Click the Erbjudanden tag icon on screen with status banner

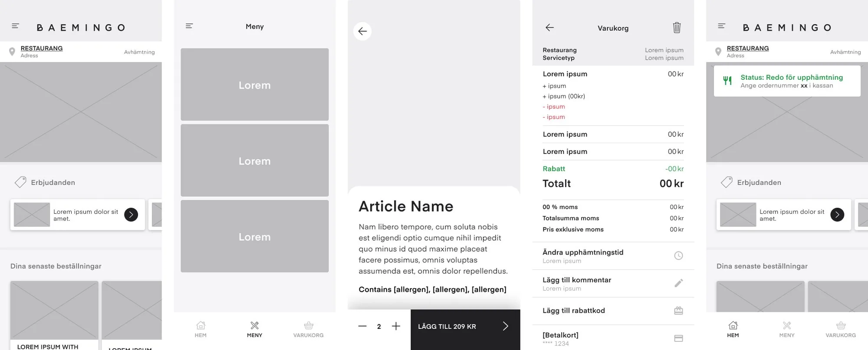pos(727,182)
